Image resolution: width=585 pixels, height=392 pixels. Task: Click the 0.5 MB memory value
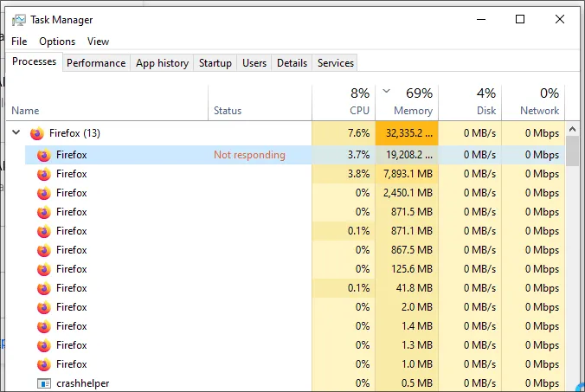click(x=417, y=383)
